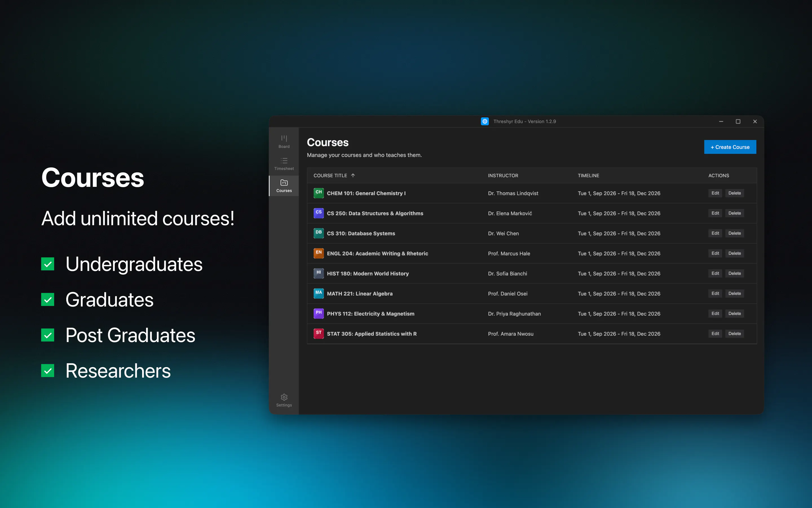Delete the CS 310 Database Systems course

point(734,233)
